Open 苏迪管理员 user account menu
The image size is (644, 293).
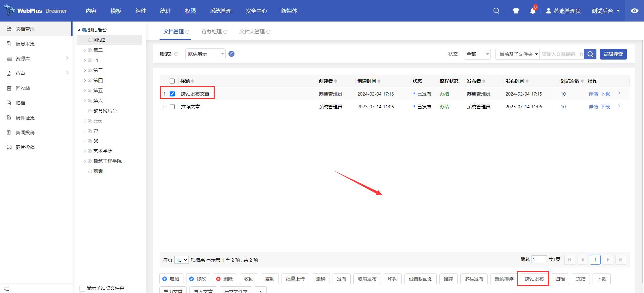point(563,11)
